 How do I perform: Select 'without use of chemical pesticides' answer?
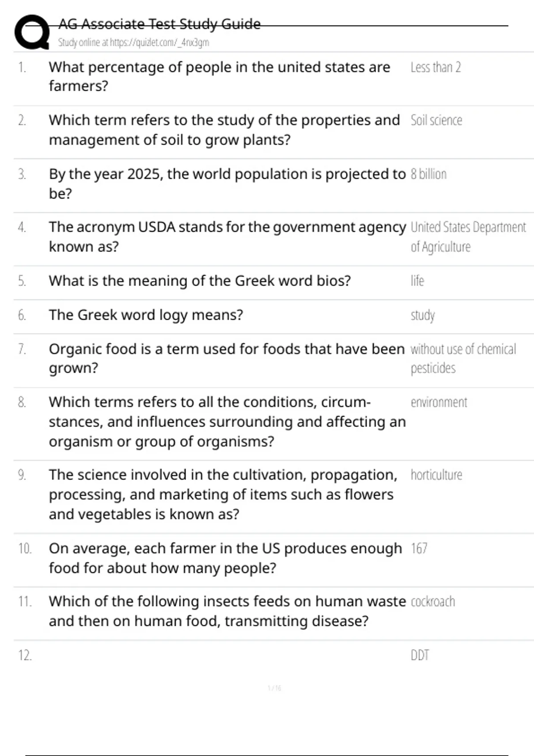point(463,358)
